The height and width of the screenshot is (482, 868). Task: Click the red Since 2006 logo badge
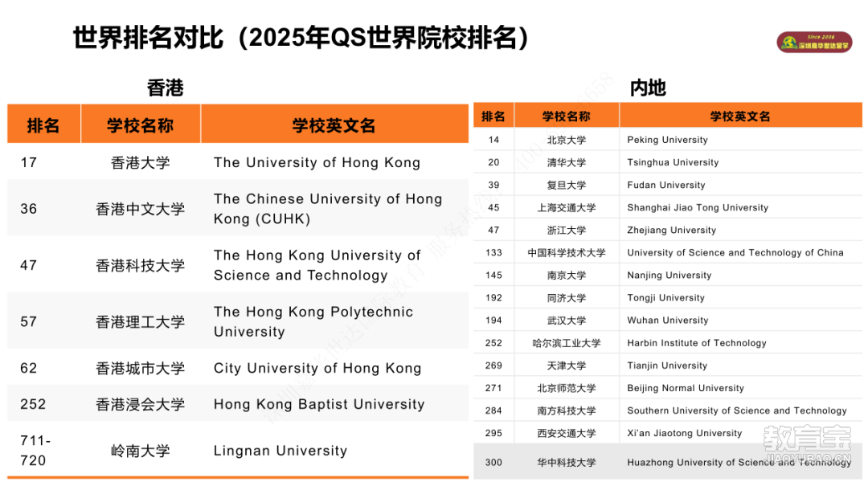coord(814,42)
